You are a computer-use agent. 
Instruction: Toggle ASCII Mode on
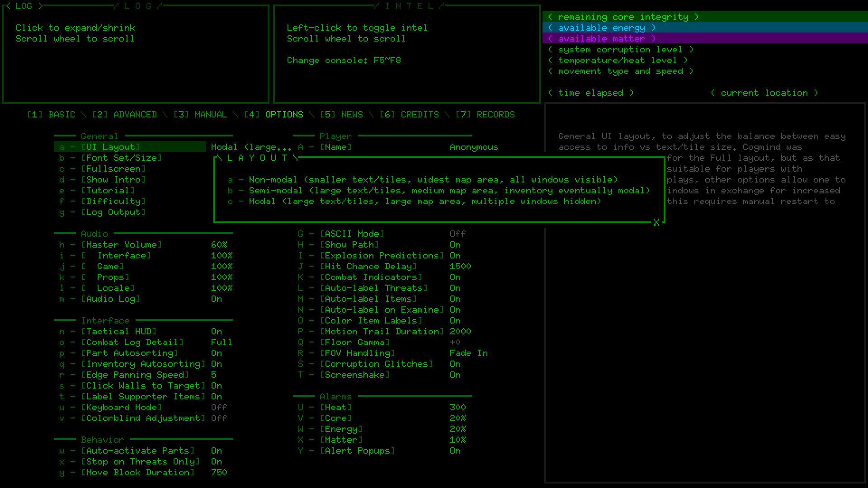(x=351, y=234)
